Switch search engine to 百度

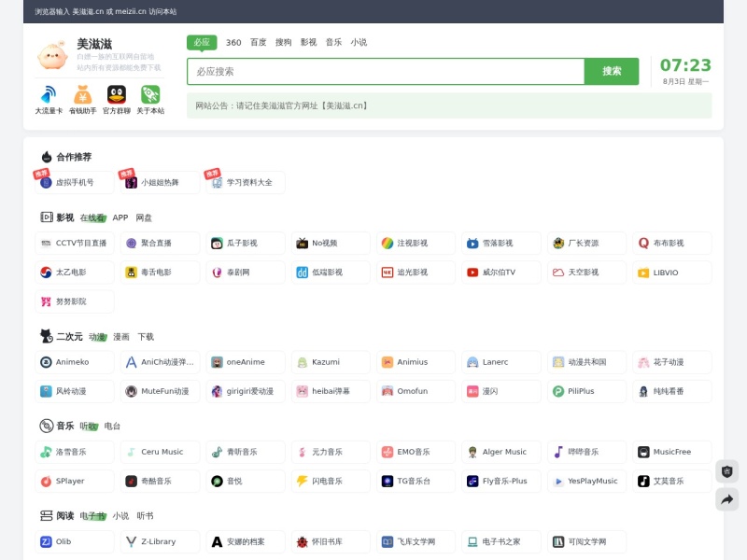tap(259, 42)
